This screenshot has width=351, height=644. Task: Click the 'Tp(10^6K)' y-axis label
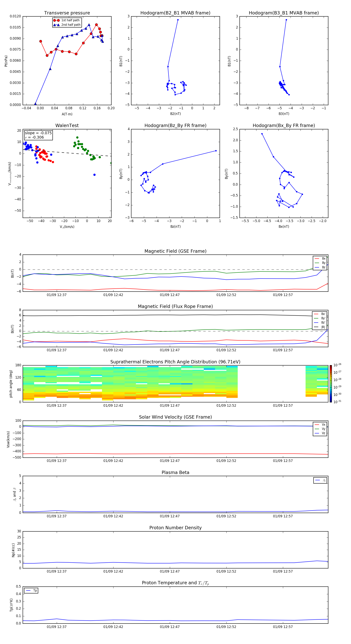pos(11,605)
